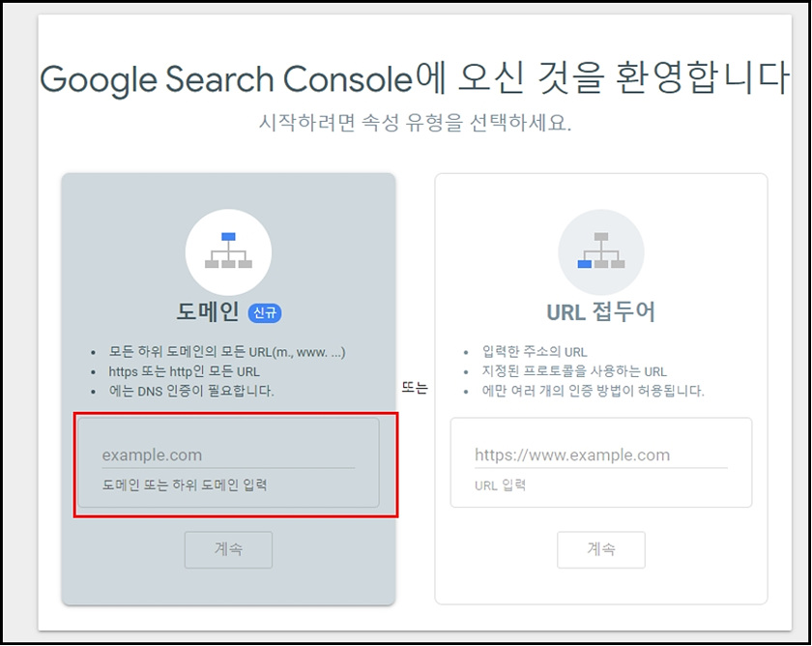Click the 또는 separator text between cards
This screenshot has height=646, width=812.
(x=415, y=388)
